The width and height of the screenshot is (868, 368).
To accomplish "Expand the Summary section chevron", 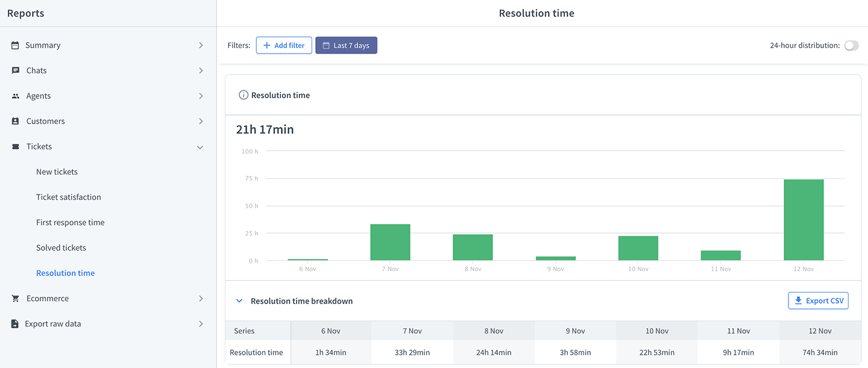I will [201, 45].
